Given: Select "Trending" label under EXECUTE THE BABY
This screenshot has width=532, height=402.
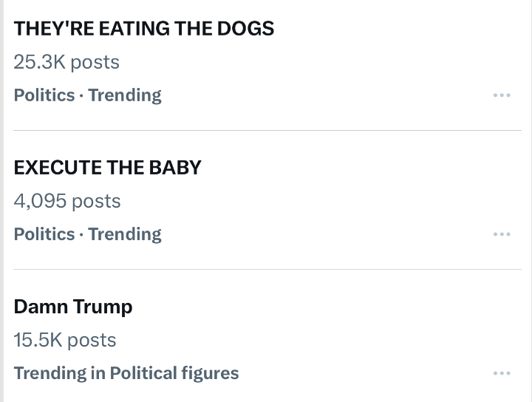Looking at the screenshot, I should pos(125,234).
